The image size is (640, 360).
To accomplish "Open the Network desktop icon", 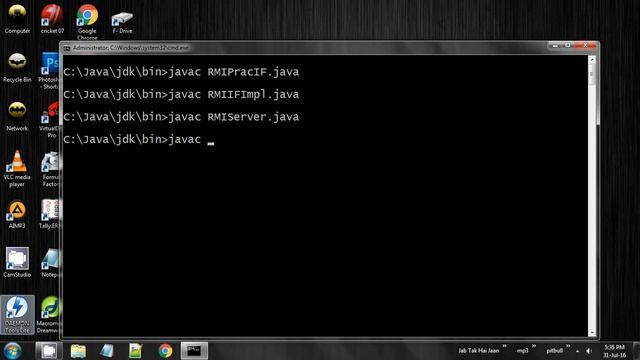I will 17,116.
